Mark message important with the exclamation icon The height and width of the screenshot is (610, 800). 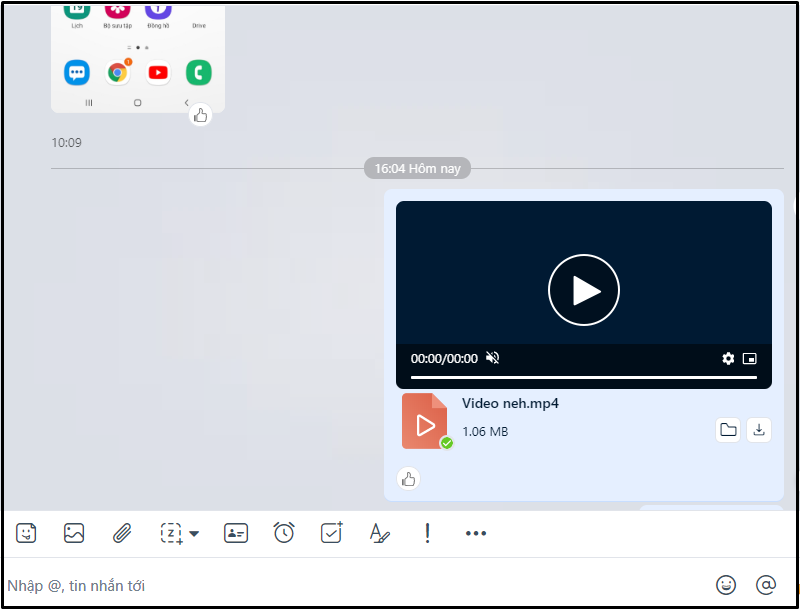[x=427, y=533]
